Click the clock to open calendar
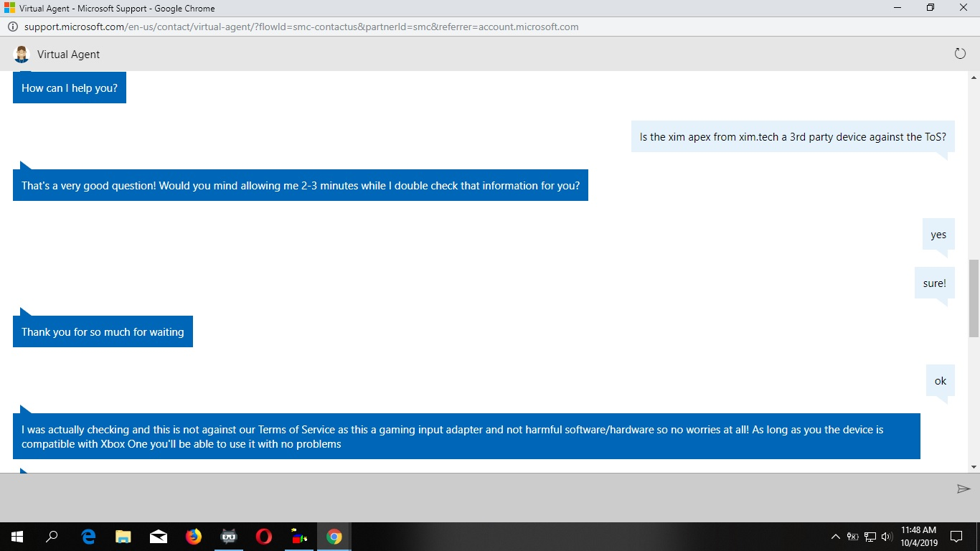 918,536
